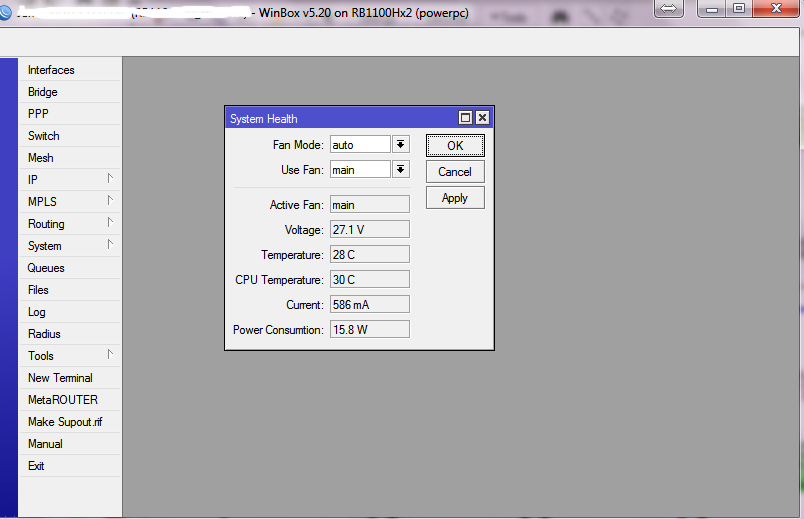Open a New Terminal
Image resolution: width=804 pixels, height=519 pixels.
[70, 378]
